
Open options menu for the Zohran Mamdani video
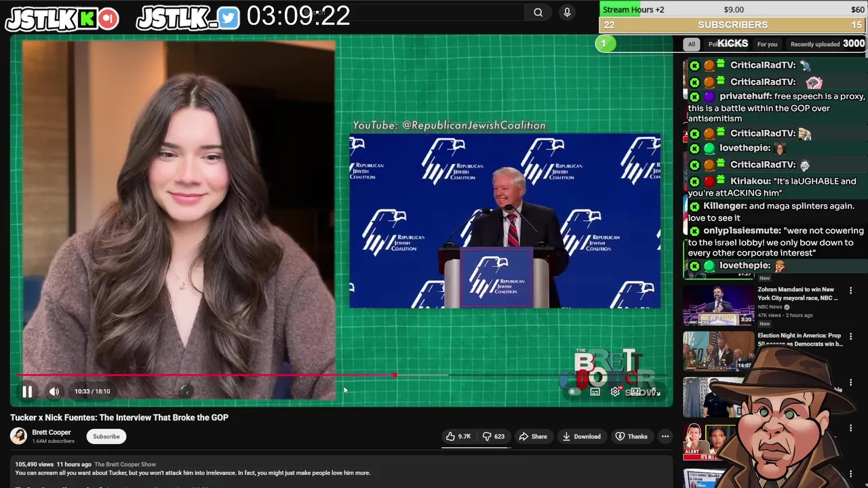click(x=851, y=291)
